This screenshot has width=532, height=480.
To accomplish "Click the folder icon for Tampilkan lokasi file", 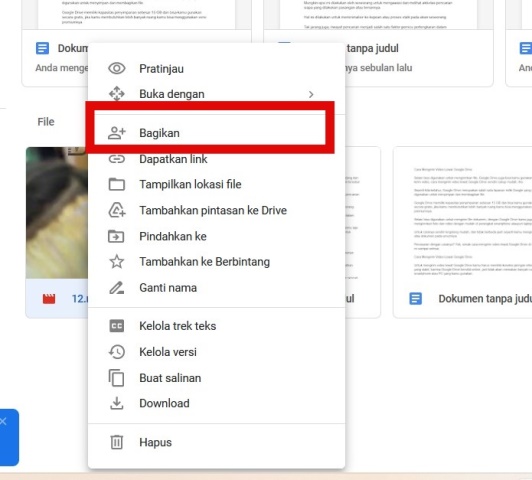I will 117,184.
